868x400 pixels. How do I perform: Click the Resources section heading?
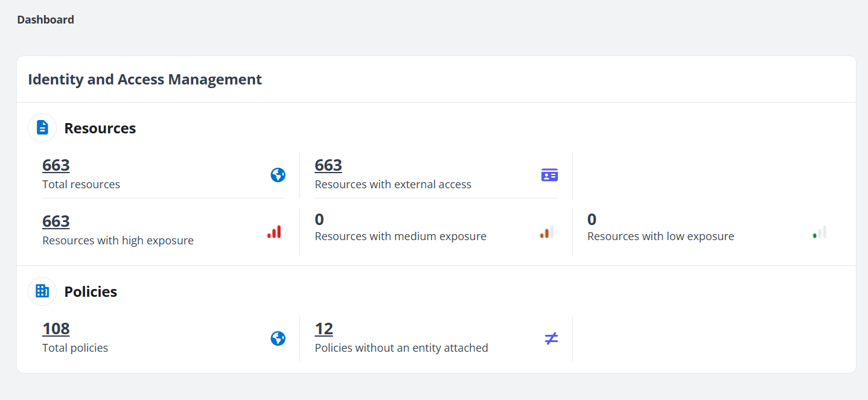(x=100, y=129)
